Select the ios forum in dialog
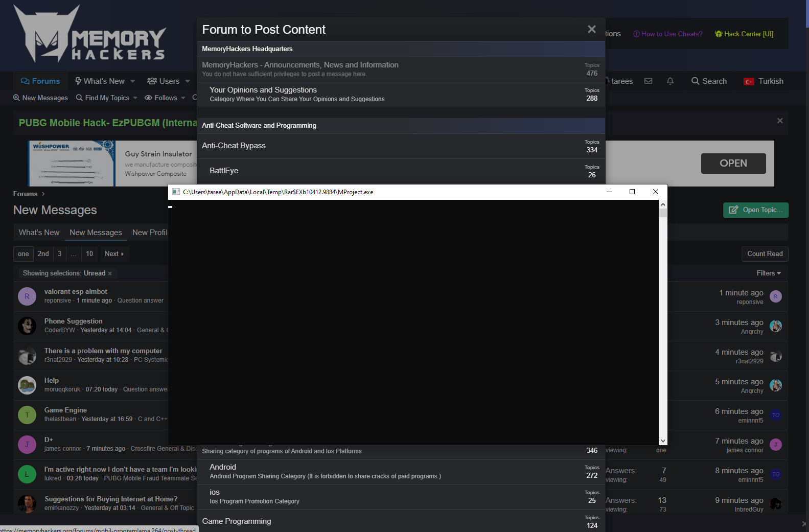Screen dimensions: 809x532 pyautogui.click(x=401, y=496)
